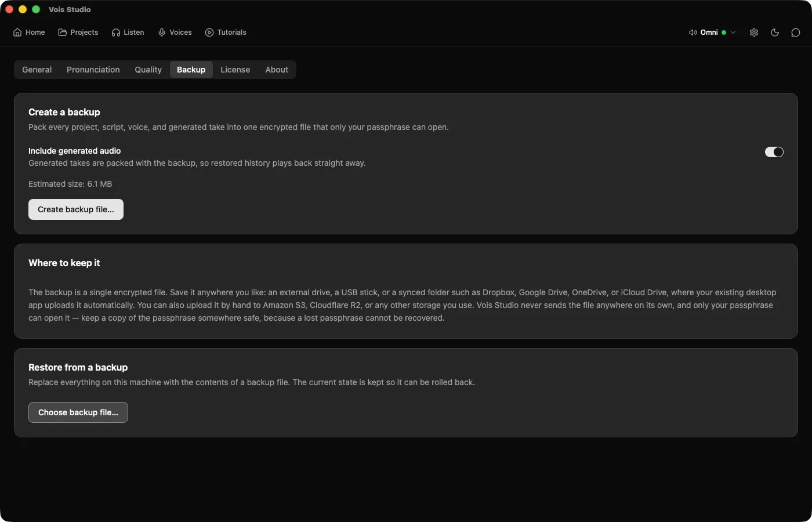Click the Where to keep it heading
This screenshot has height=522, width=812.
pos(64,263)
